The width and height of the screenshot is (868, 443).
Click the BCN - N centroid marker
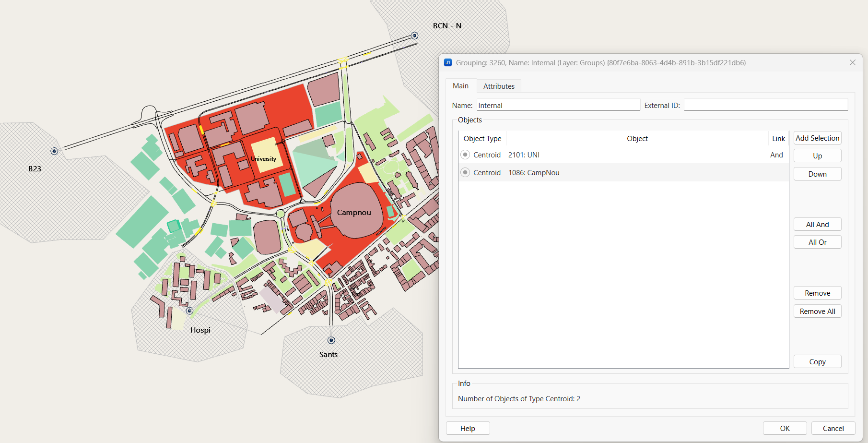click(x=415, y=36)
